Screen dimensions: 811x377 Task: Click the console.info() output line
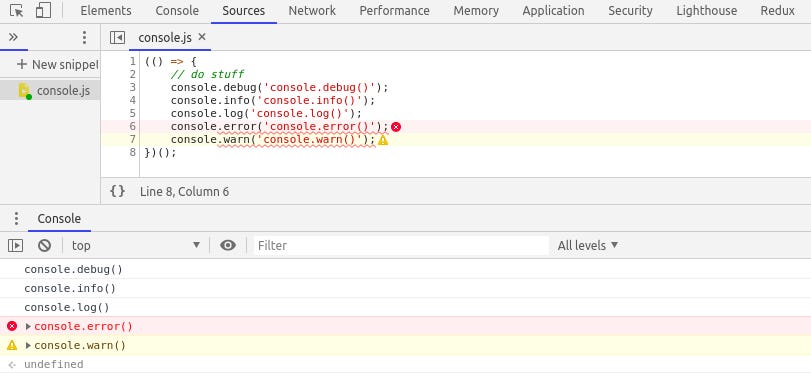tap(70, 289)
